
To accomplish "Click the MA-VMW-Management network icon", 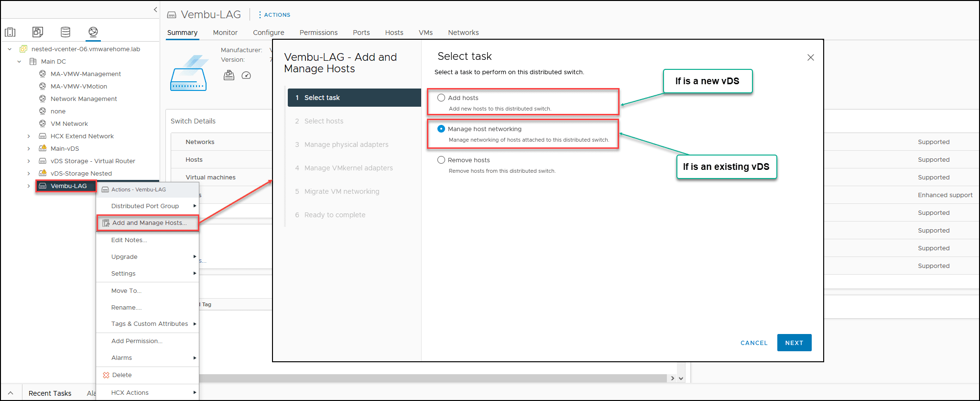I will (x=43, y=74).
